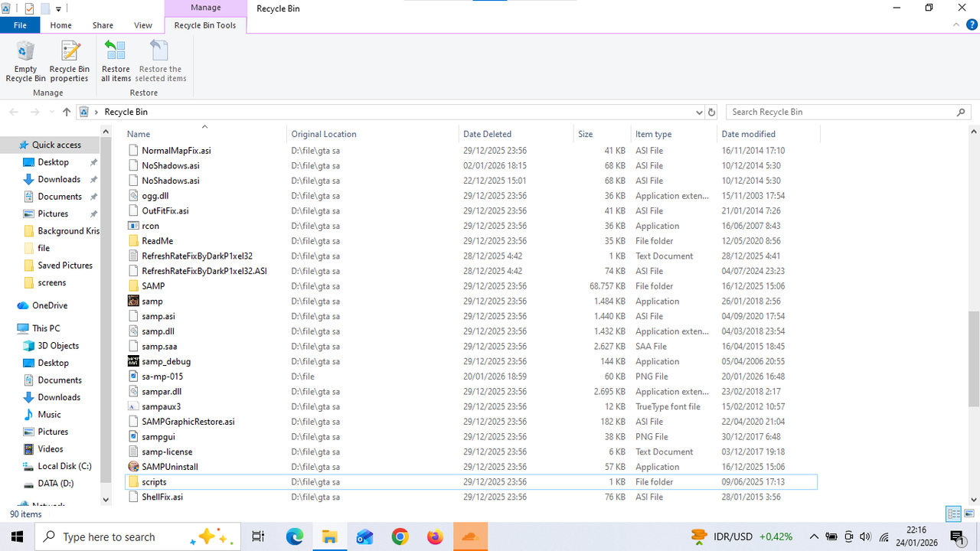The image size is (980, 551).
Task: Open Task View from taskbar
Action: point(258,536)
